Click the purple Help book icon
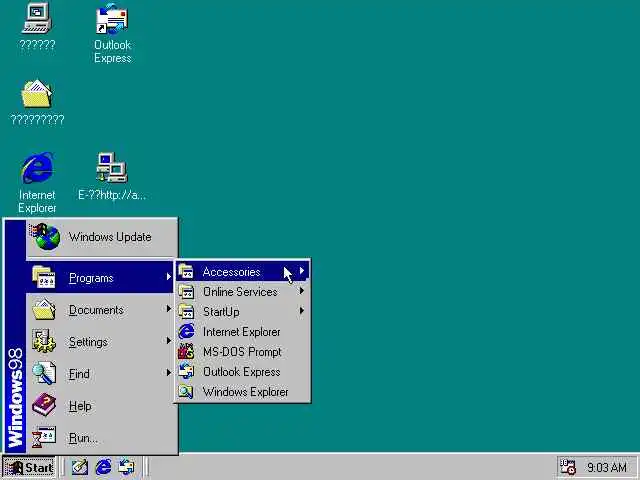 pyautogui.click(x=44, y=405)
